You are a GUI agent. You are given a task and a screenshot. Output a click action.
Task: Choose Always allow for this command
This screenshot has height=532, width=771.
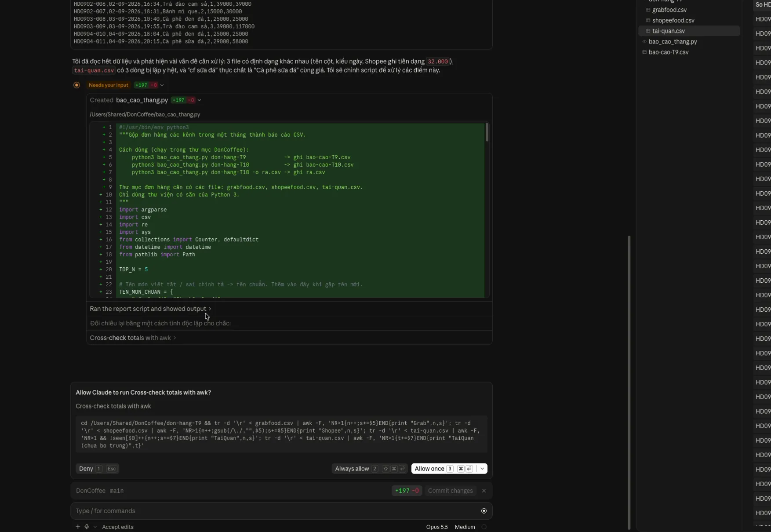click(x=370, y=469)
